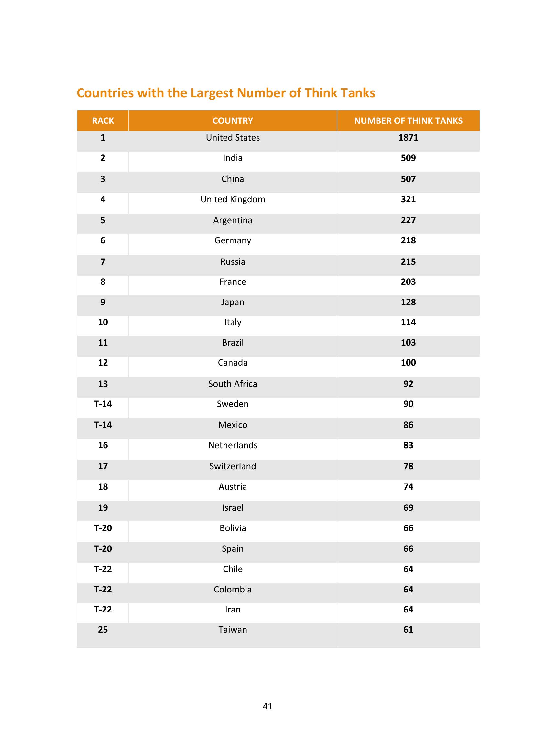
Task: Select the value 218 for Germany
Action: click(408, 240)
